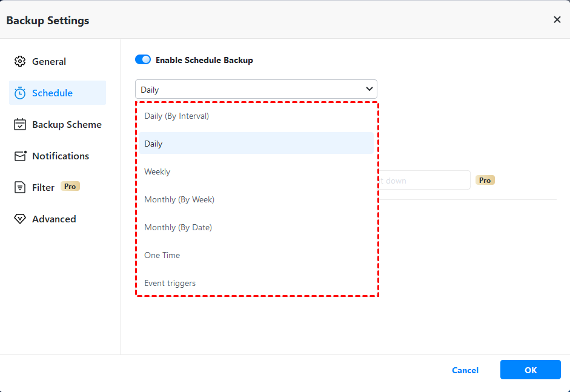The height and width of the screenshot is (392, 570).
Task: Switch to the Notifications section
Action: click(x=61, y=156)
